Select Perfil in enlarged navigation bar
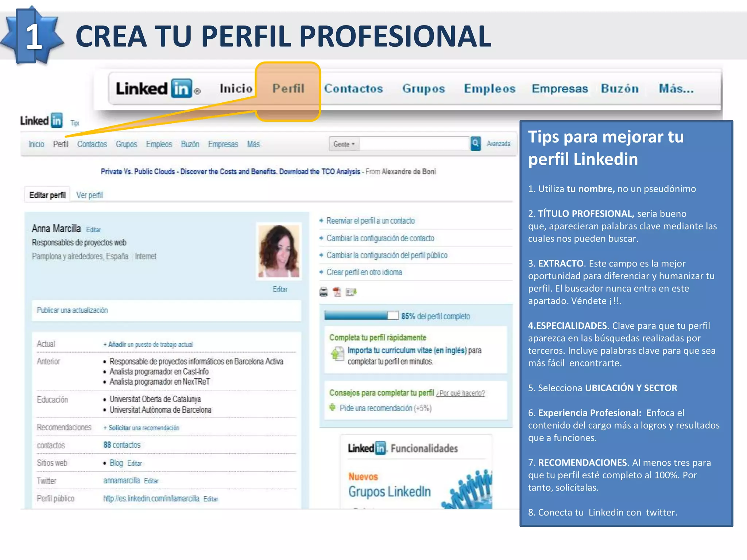Viewport: 747px width, 560px height. click(288, 89)
